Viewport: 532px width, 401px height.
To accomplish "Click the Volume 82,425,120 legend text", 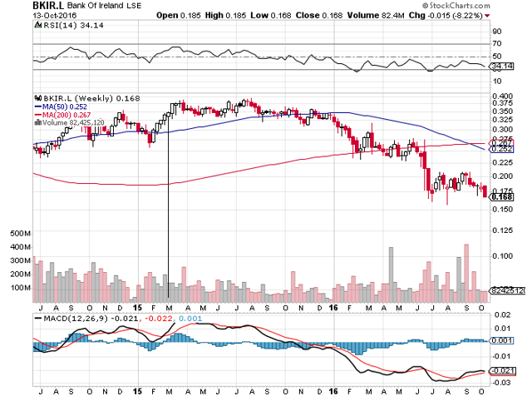I will [73, 122].
